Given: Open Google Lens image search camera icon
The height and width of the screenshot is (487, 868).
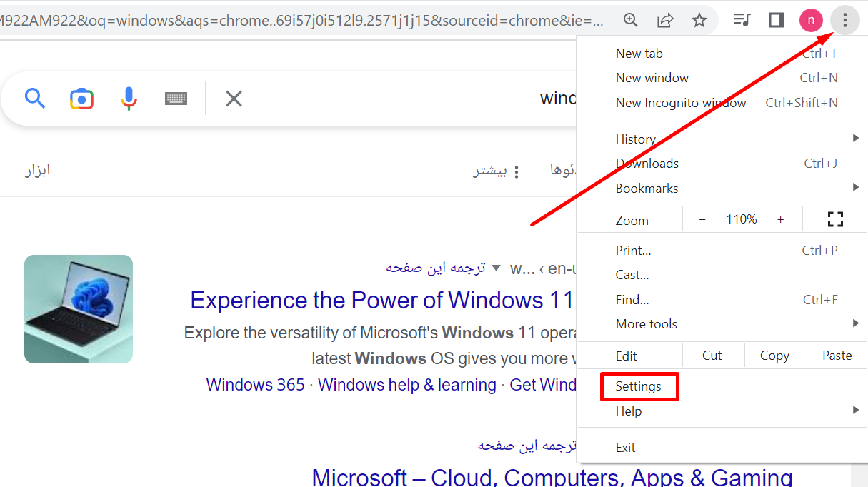Looking at the screenshot, I should click(82, 99).
